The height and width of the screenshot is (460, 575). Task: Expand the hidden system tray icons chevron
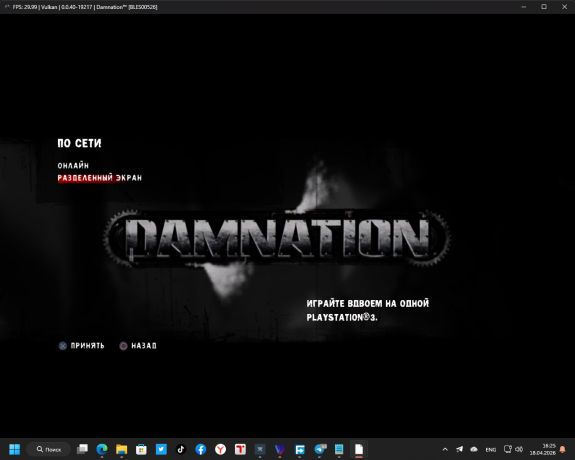445,449
